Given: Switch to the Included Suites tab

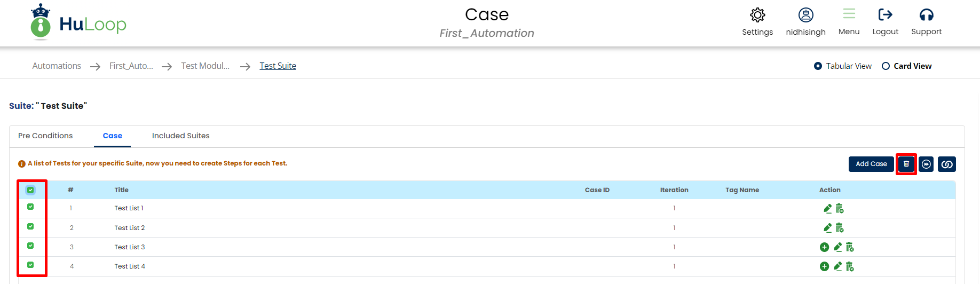Looking at the screenshot, I should click(x=180, y=136).
